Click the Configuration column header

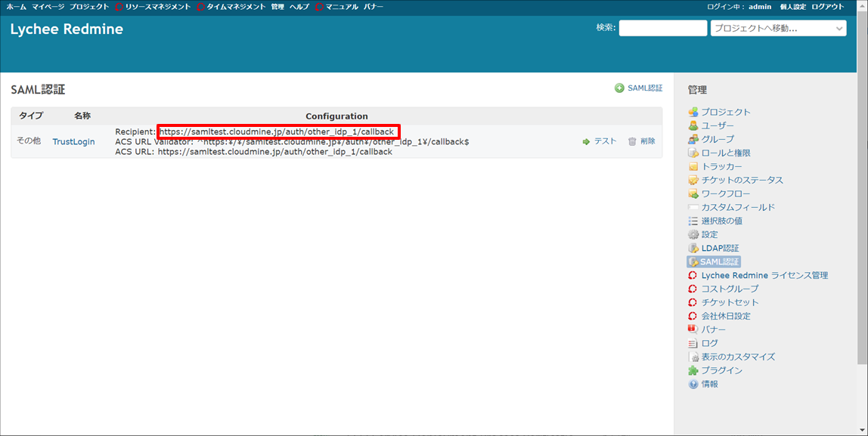click(336, 116)
